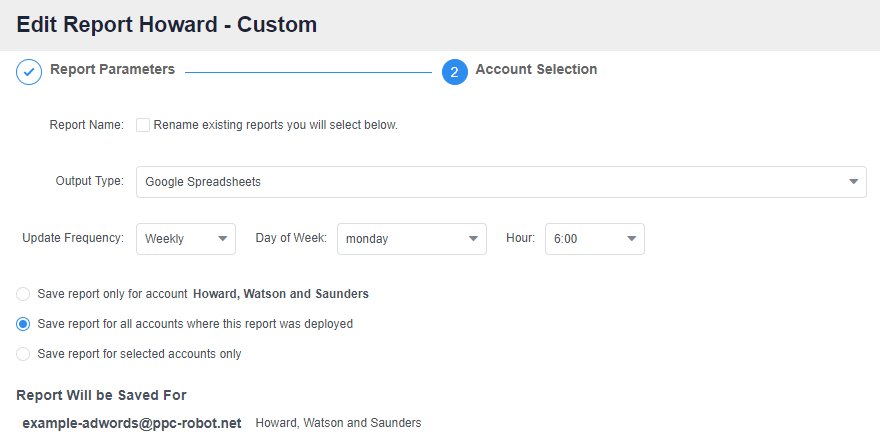Click the 'Report Name:' label
This screenshot has height=440, width=880.
click(86, 125)
